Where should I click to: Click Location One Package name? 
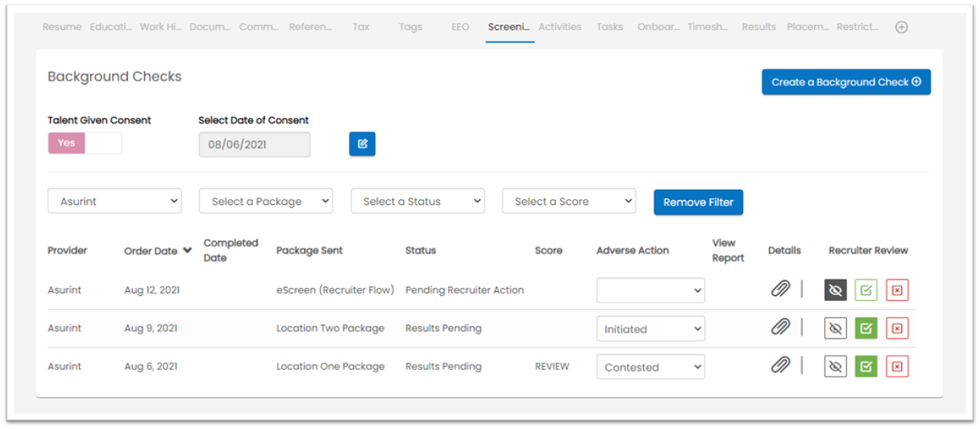(x=330, y=366)
